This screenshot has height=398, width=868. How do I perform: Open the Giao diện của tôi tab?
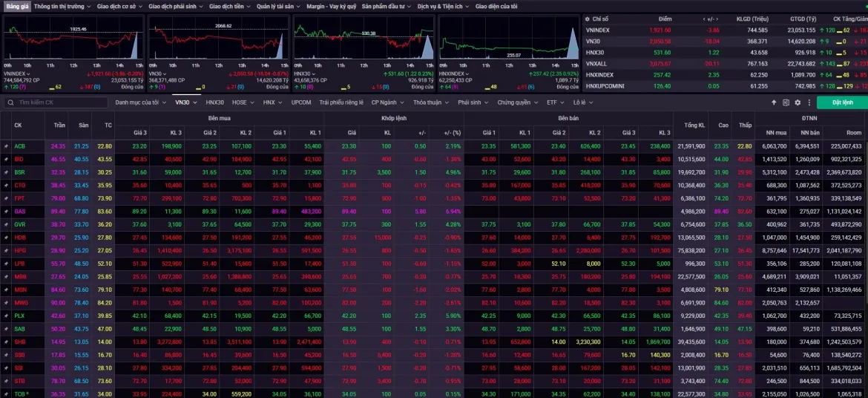496,7
